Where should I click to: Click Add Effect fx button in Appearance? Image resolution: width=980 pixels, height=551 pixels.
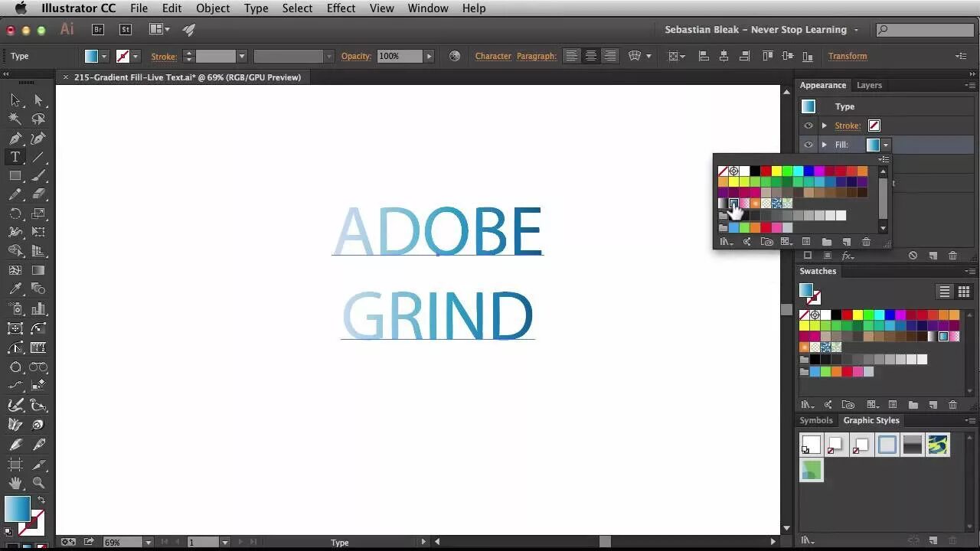tap(848, 256)
